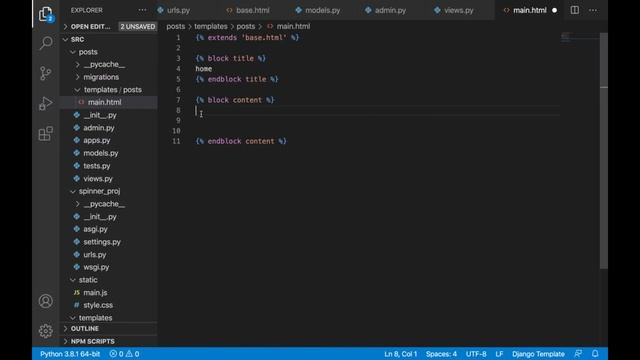
Task: Open asgi.py in the file tree
Action: coord(95,229)
